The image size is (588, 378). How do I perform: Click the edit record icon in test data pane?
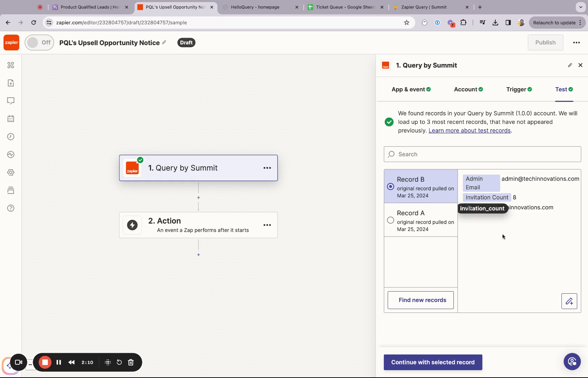569,301
